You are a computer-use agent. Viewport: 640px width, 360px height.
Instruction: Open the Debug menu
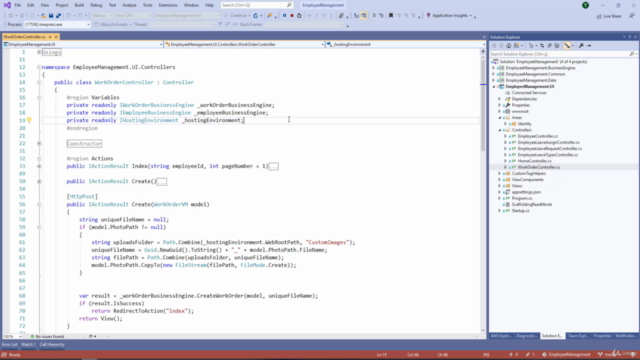click(x=96, y=5)
